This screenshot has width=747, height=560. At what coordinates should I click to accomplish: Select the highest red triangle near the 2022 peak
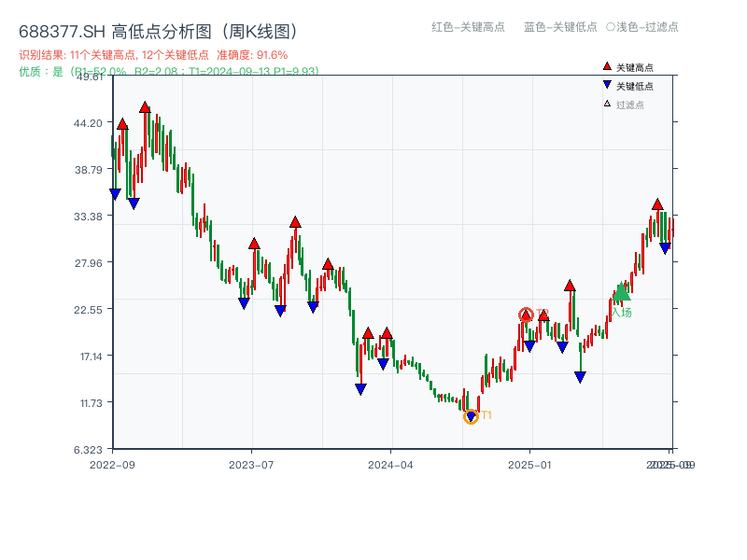[145, 107]
